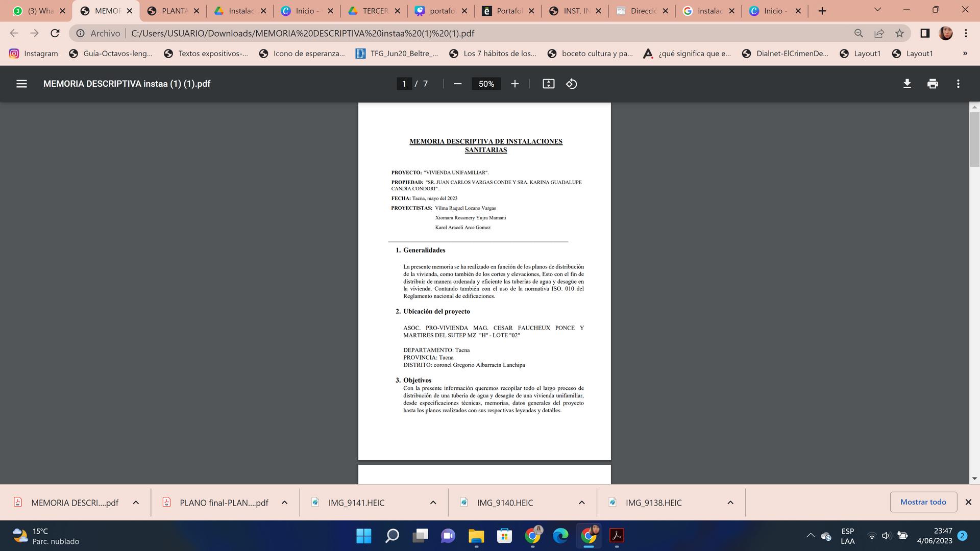The width and height of the screenshot is (980, 551).
Task: Expand options for MEMORIA DESCRI pdf download
Action: point(136,503)
